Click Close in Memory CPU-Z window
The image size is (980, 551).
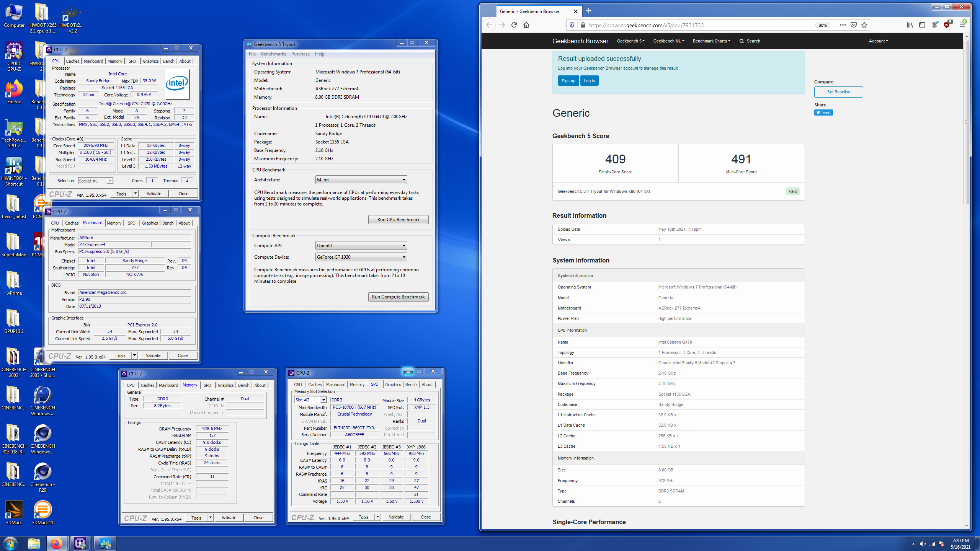(258, 518)
